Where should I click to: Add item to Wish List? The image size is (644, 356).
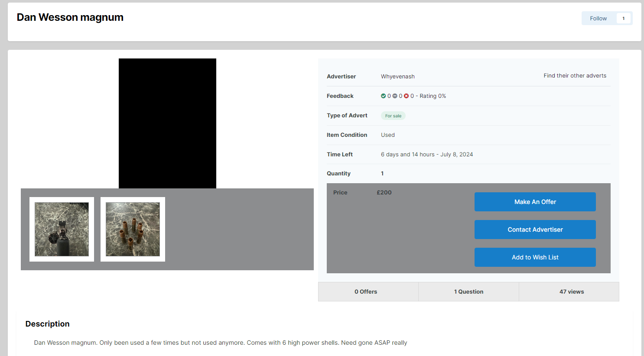535,257
